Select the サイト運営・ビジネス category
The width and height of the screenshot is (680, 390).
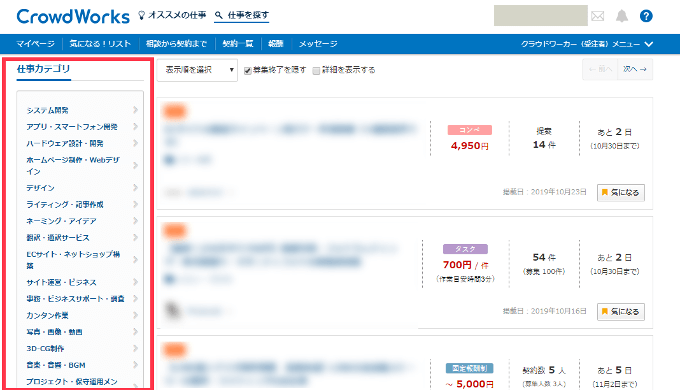tap(61, 282)
